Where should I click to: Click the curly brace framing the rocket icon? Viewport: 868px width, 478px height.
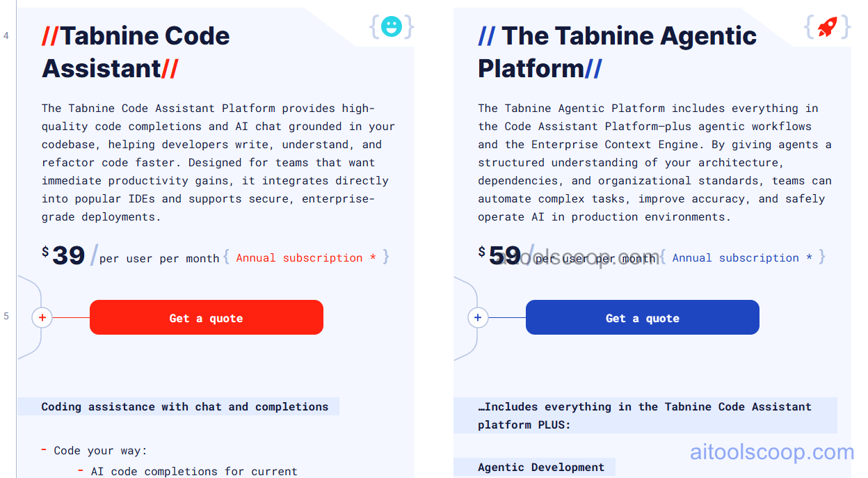pos(810,26)
